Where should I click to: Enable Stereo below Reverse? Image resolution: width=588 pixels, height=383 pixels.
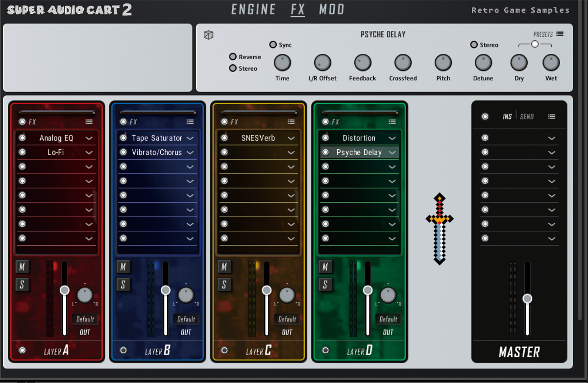click(x=233, y=68)
